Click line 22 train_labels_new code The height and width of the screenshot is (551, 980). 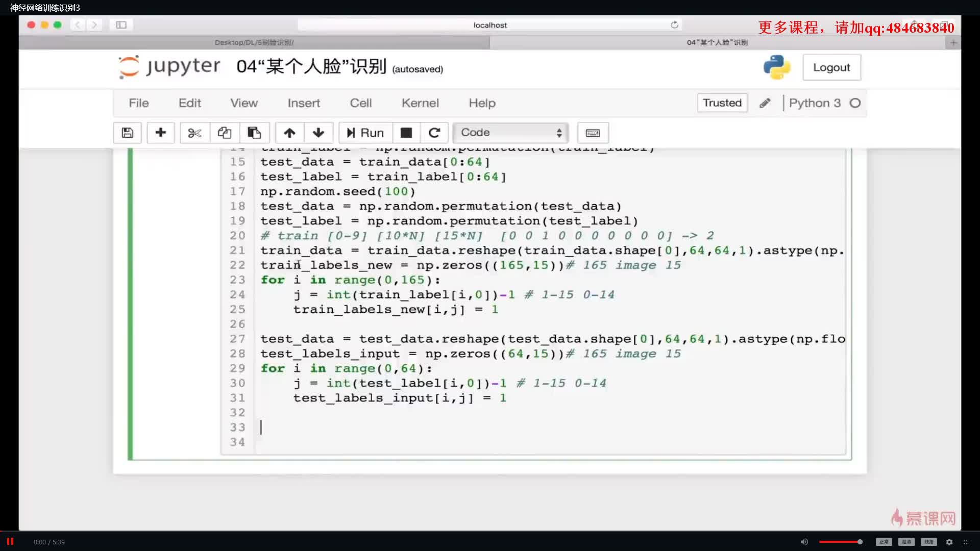pos(471,265)
